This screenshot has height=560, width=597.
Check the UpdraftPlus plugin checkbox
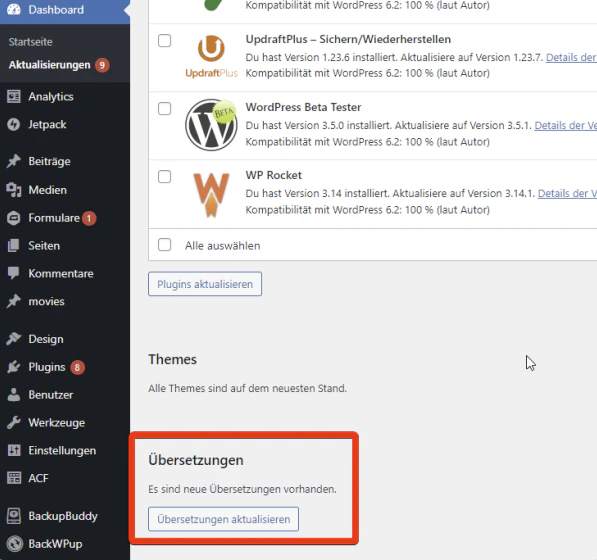[x=164, y=40]
